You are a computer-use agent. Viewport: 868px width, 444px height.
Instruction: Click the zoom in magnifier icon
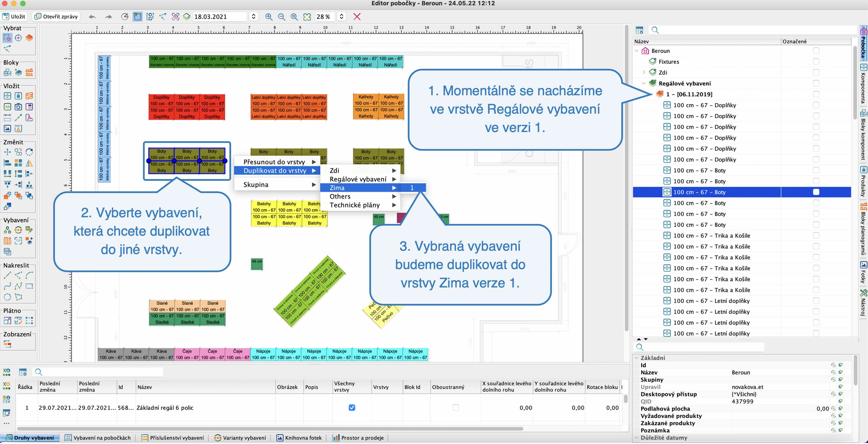coord(268,17)
